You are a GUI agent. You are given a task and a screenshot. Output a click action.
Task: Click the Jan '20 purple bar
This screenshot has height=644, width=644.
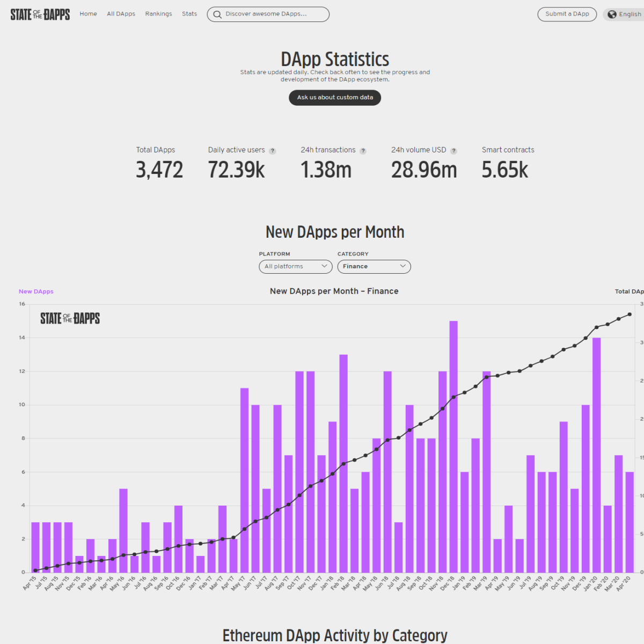(597, 455)
